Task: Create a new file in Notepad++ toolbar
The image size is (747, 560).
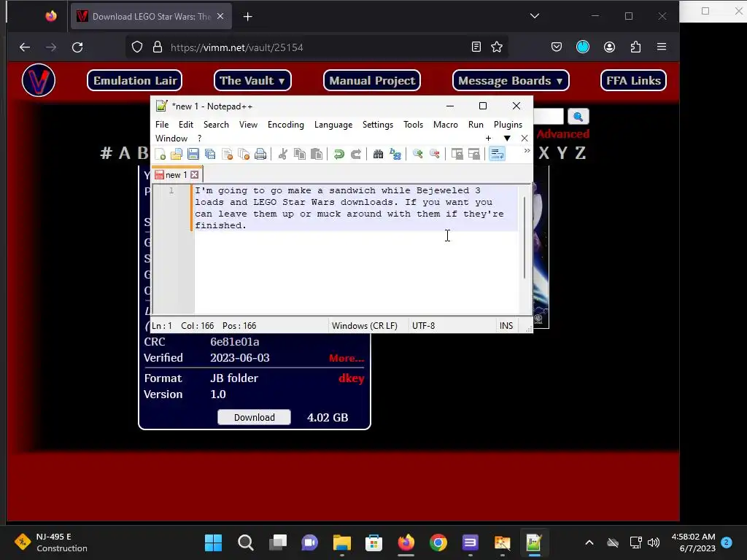Action: tap(160, 155)
